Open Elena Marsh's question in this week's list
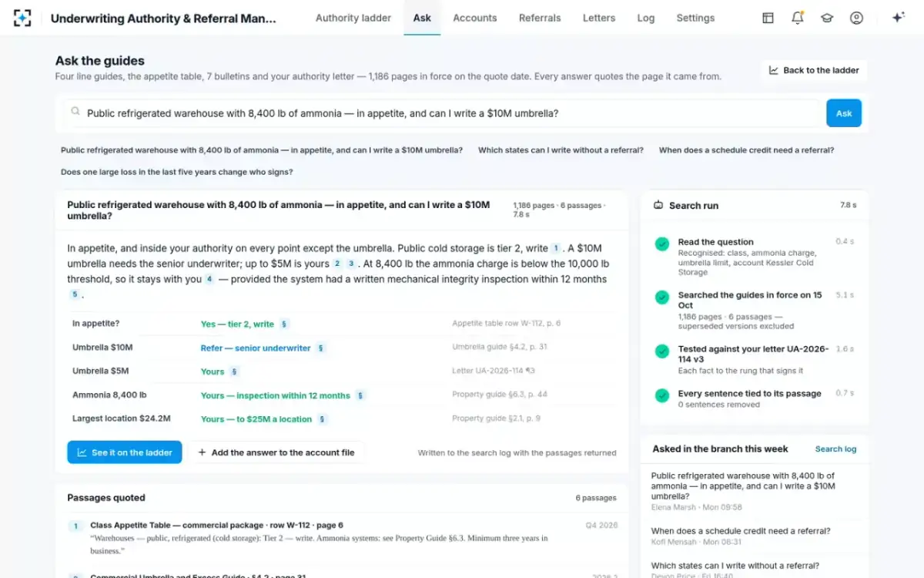Image resolution: width=924 pixels, height=578 pixels. 755,491
